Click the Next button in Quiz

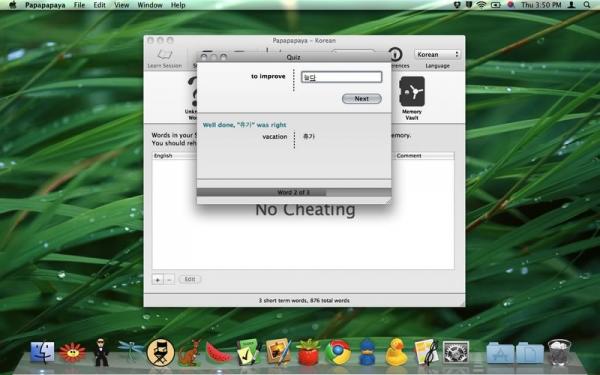(362, 99)
